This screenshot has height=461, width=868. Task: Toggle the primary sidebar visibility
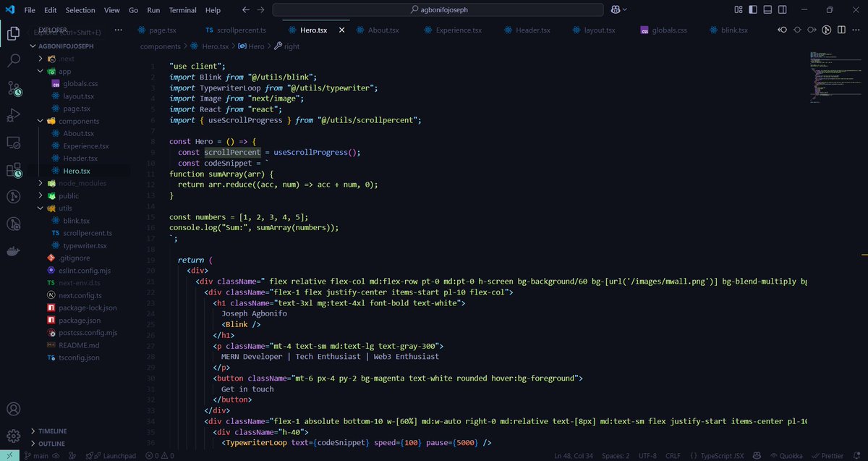(752, 9)
